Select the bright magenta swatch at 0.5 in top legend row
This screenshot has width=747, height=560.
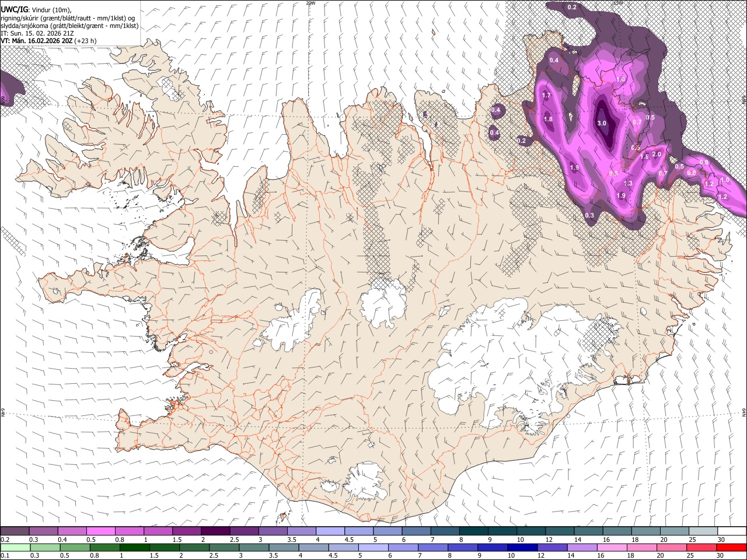click(x=101, y=531)
